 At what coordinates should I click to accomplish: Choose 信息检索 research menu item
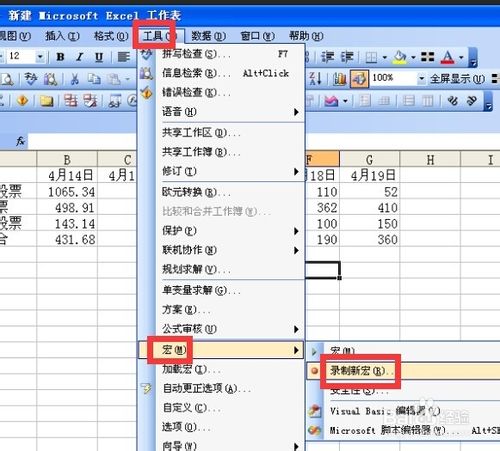pyautogui.click(x=221, y=73)
